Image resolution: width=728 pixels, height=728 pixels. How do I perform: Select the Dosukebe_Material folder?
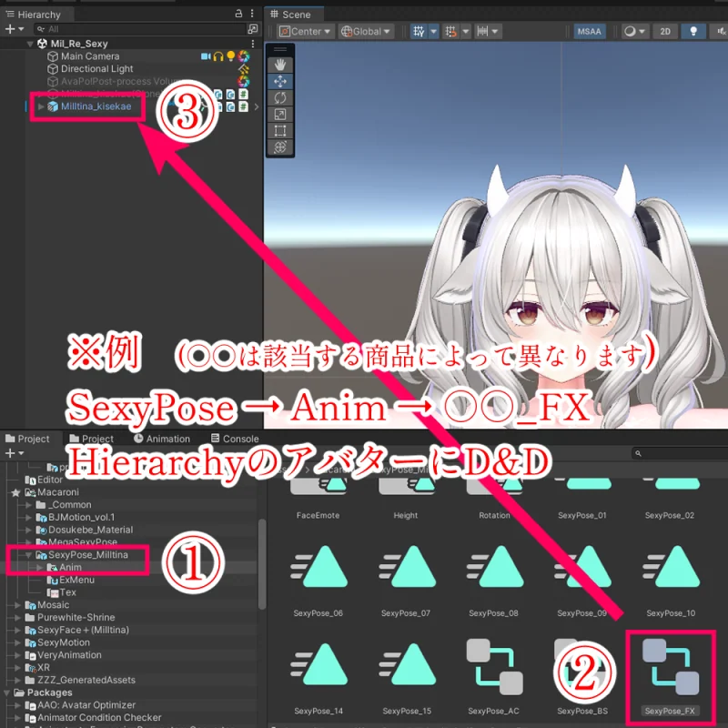pyautogui.click(x=90, y=531)
